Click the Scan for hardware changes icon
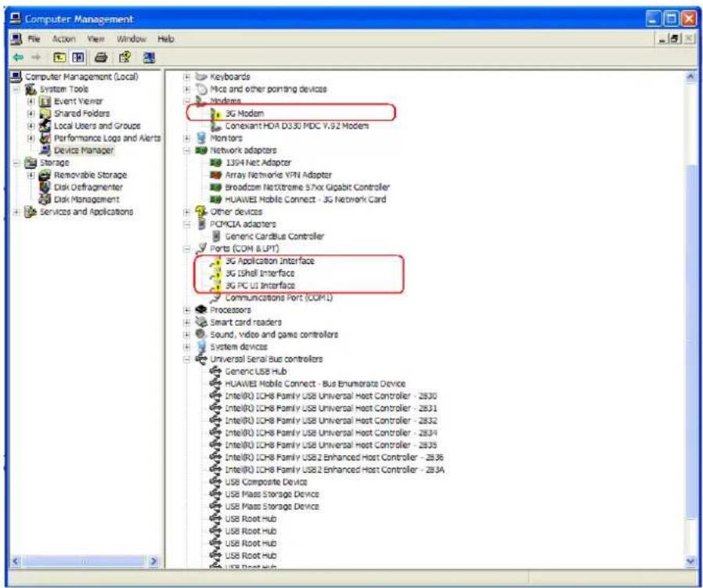This screenshot has width=703, height=588. point(149,57)
